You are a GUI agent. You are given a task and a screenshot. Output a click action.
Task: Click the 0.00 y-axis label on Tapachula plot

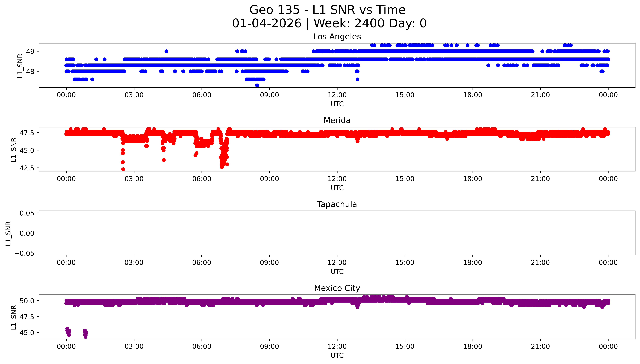point(27,233)
